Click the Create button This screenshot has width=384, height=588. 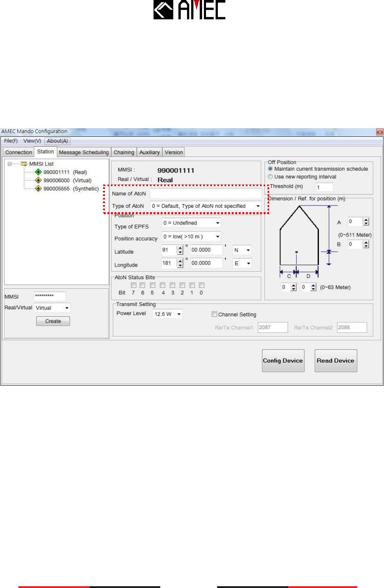point(53,321)
